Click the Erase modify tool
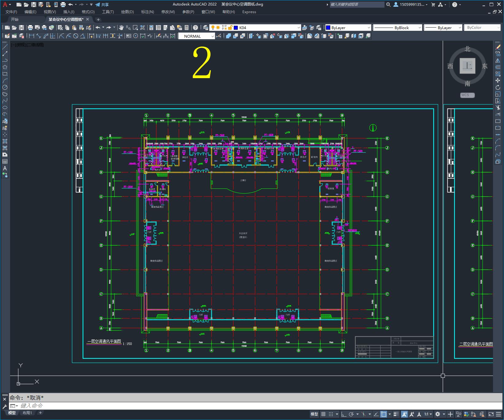 (x=498, y=47)
